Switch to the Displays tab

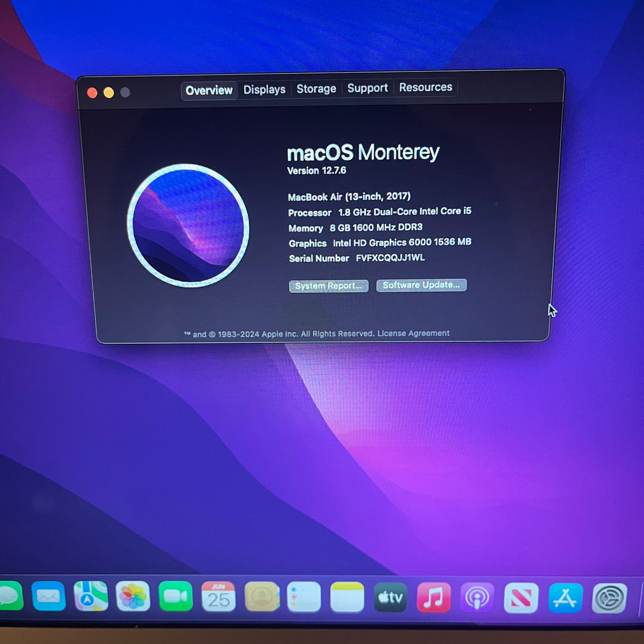click(x=265, y=89)
